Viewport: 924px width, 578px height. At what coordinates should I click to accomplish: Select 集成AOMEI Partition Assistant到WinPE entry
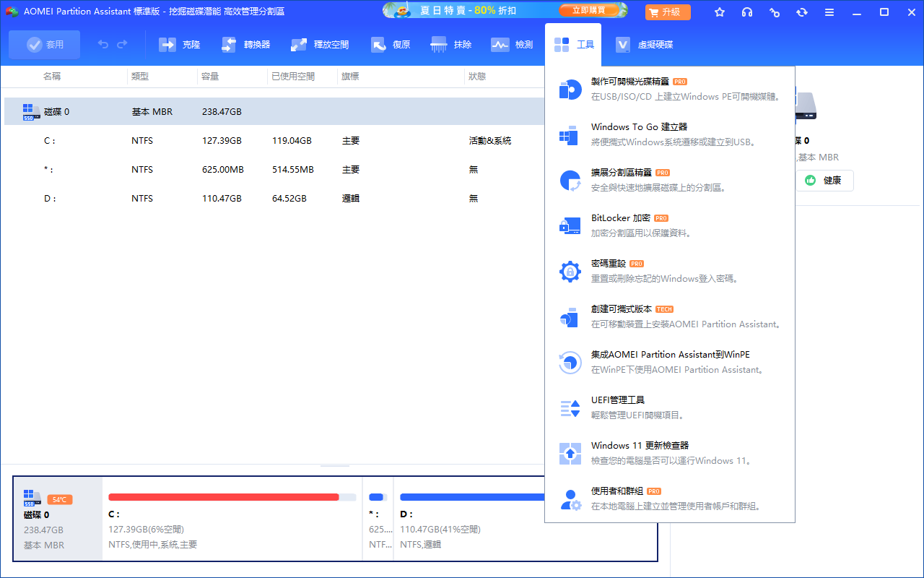click(670, 362)
